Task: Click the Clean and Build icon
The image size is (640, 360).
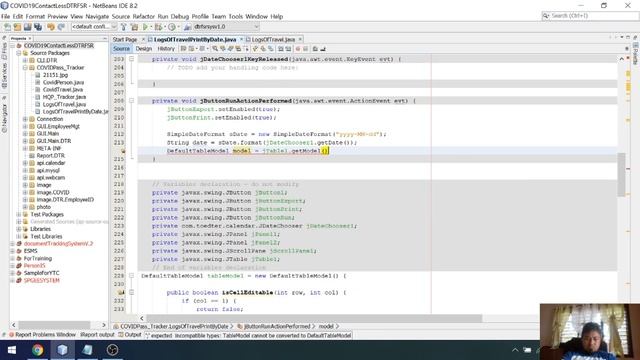Action: [134, 27]
